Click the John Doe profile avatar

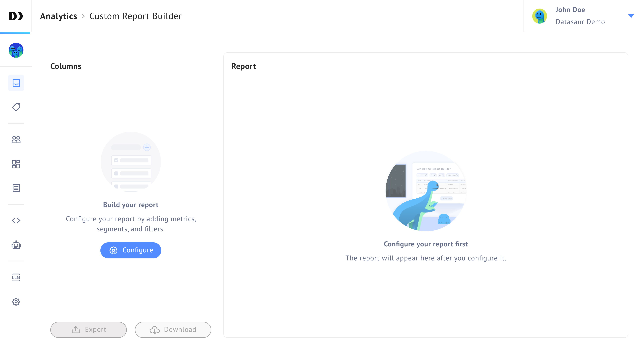pyautogui.click(x=539, y=16)
